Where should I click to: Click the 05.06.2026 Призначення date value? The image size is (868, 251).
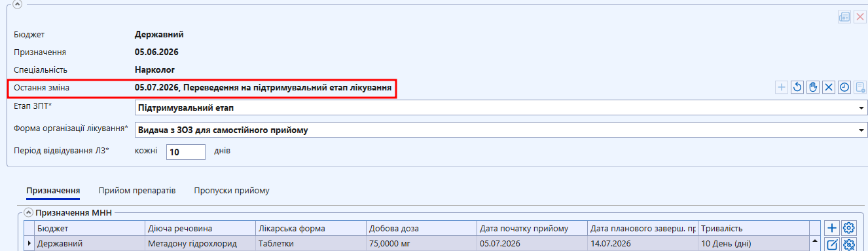(156, 52)
